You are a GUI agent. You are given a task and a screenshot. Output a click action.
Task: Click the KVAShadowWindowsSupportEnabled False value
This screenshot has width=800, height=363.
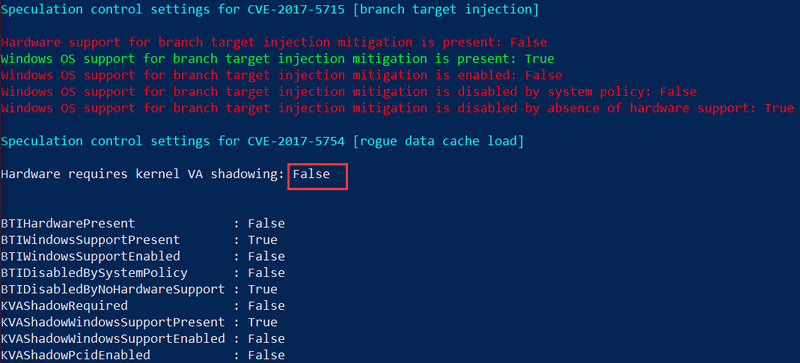click(x=266, y=338)
